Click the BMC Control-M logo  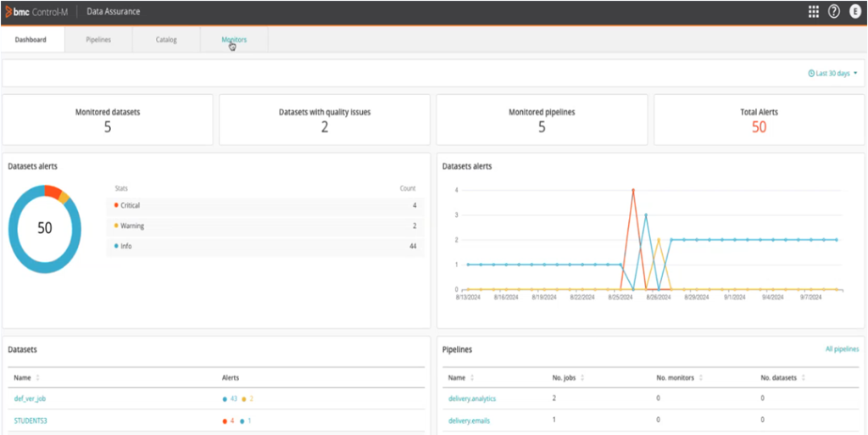click(x=40, y=12)
